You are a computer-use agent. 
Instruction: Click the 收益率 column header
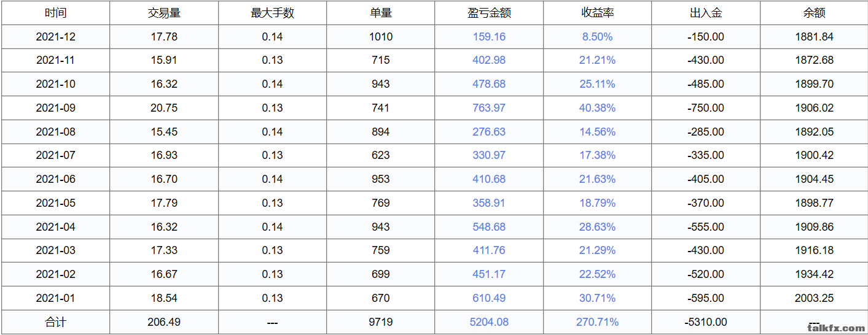tap(598, 13)
